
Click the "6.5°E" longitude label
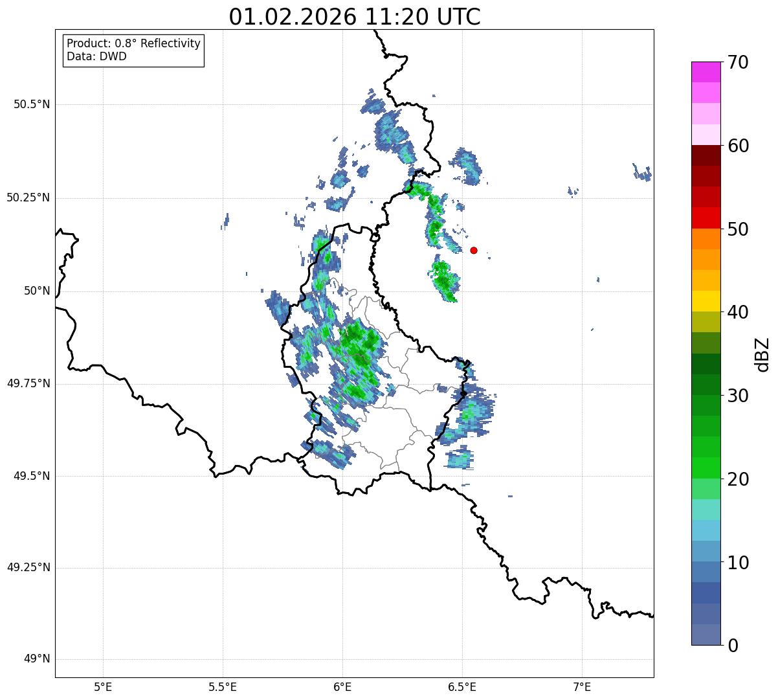tap(462, 686)
